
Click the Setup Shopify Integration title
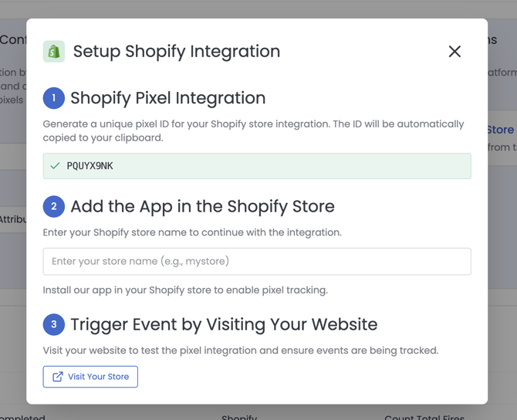(177, 52)
